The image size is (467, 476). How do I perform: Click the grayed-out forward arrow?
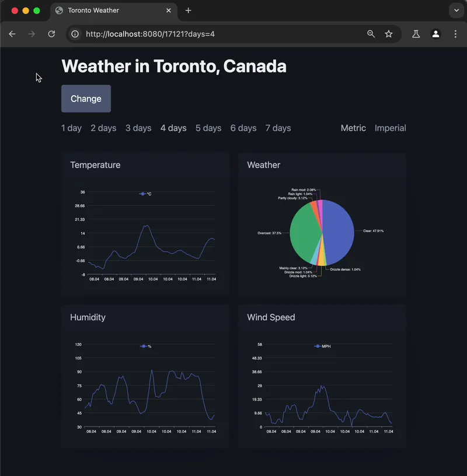[x=32, y=34]
